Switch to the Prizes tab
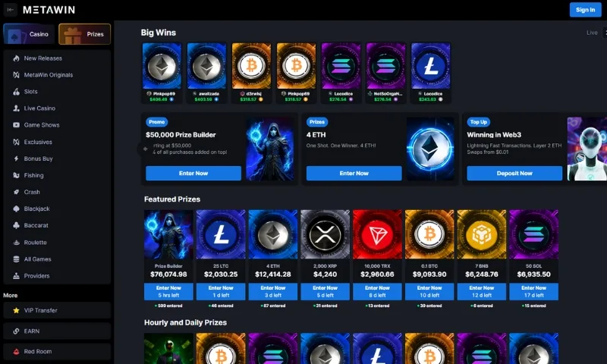 coord(85,34)
